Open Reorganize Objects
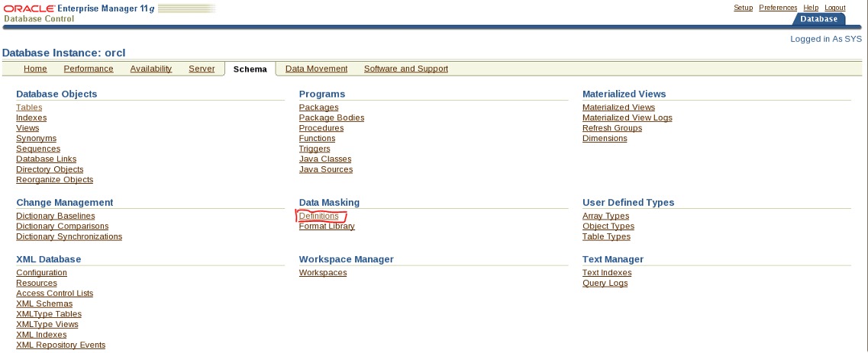 pos(55,179)
